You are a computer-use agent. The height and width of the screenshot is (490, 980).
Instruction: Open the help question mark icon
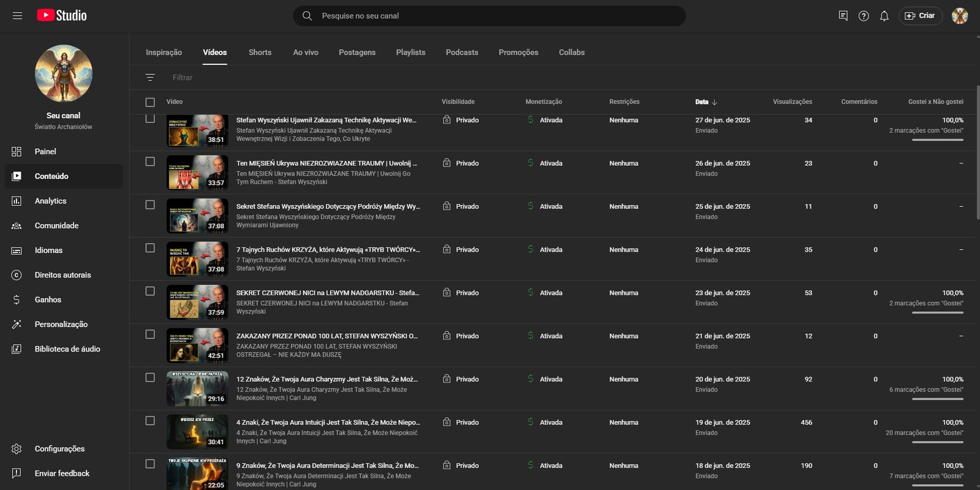click(x=864, y=16)
